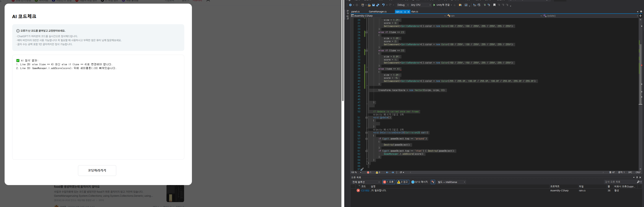Open the '빌드 + IntelliSense' dropdown
Viewport: 644px width, 207px height.
(452, 182)
